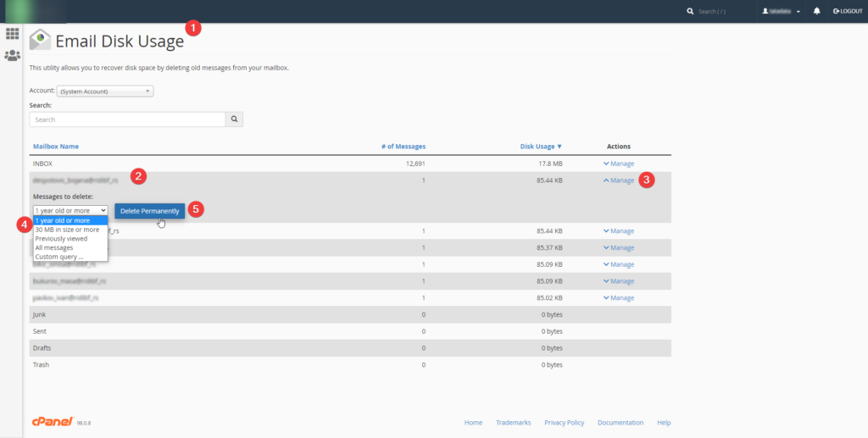Expand Manage for the 85.37 KB row

pos(619,247)
